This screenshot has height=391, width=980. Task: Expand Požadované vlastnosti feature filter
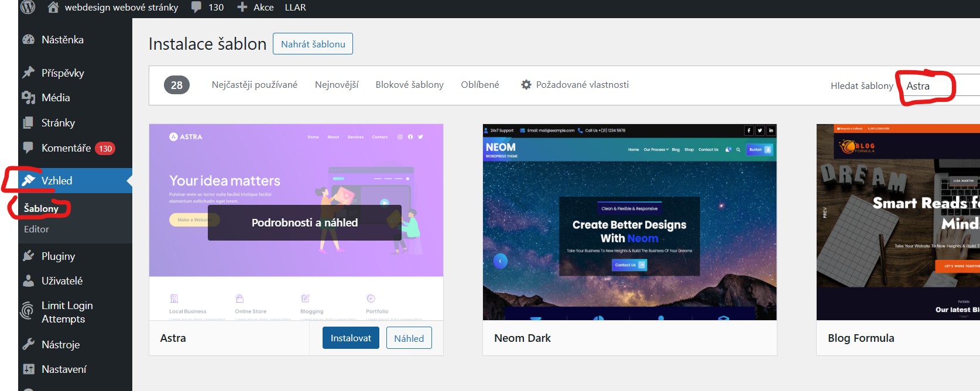point(574,85)
